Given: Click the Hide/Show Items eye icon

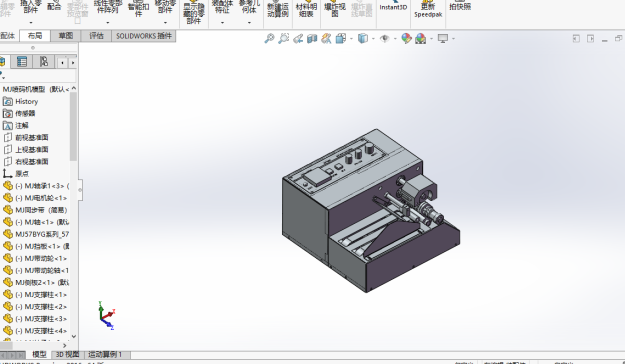Looking at the screenshot, I should click(x=385, y=39).
